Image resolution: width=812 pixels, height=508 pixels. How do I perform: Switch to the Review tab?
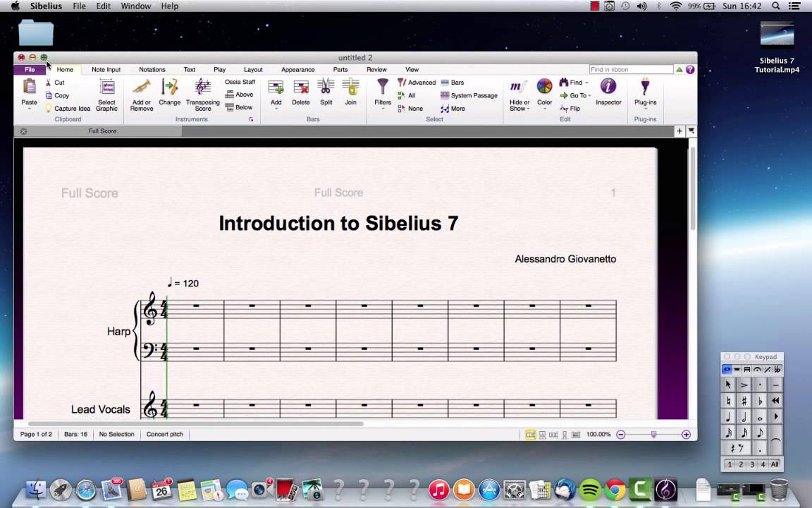pos(376,69)
